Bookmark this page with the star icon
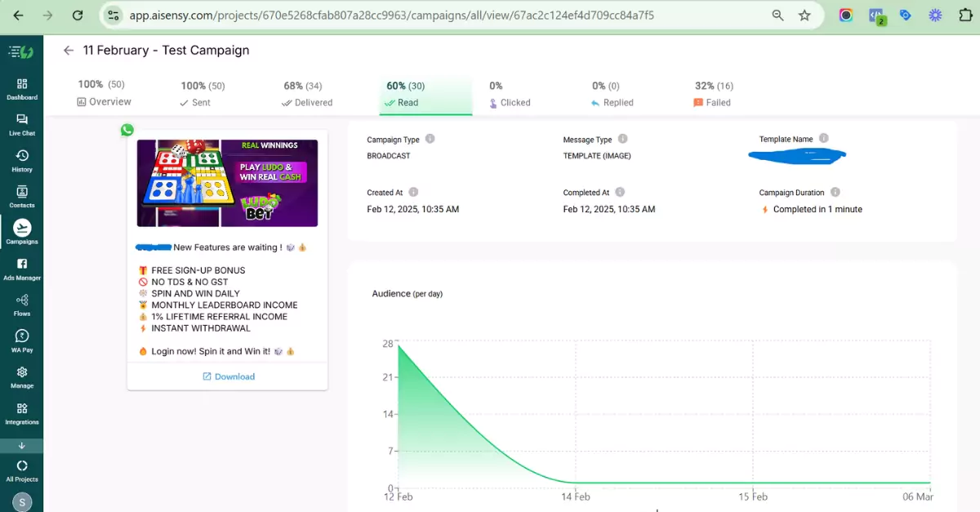Screen dimensions: 980x512 805,16
